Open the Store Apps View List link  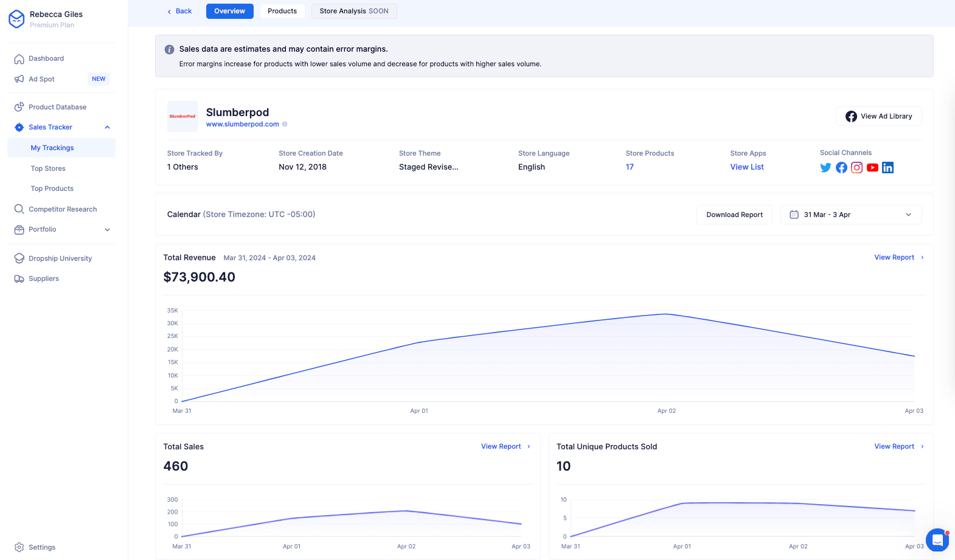coord(747,167)
